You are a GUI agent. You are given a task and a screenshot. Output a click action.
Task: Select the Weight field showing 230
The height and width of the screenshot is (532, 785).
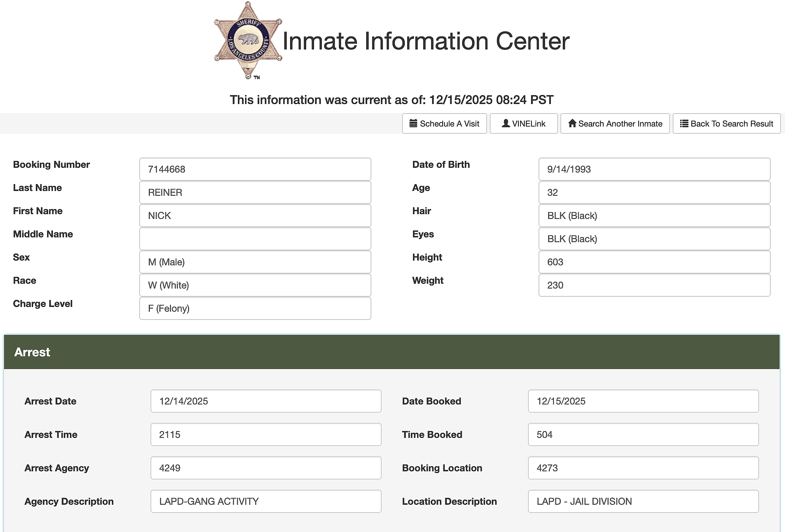click(x=654, y=285)
